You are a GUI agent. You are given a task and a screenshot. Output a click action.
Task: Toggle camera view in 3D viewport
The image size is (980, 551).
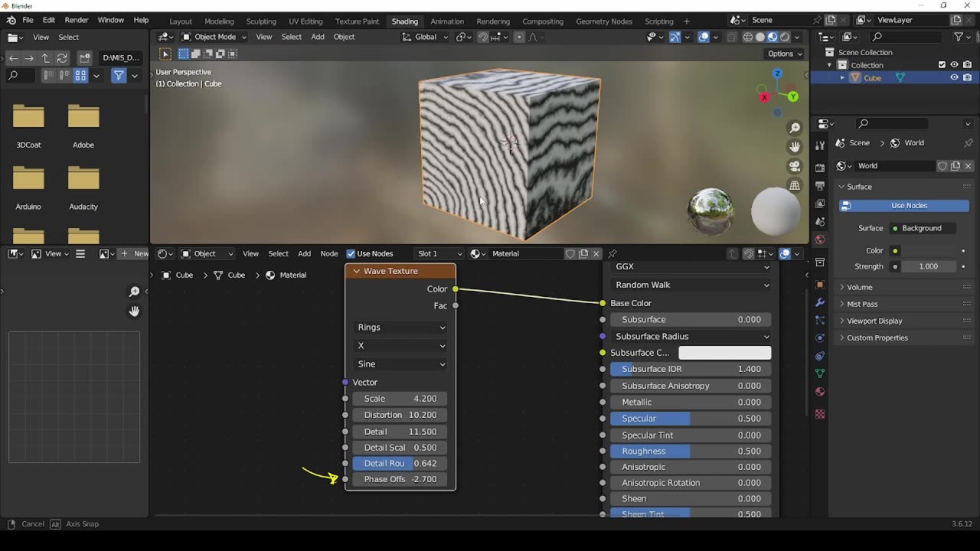(795, 166)
